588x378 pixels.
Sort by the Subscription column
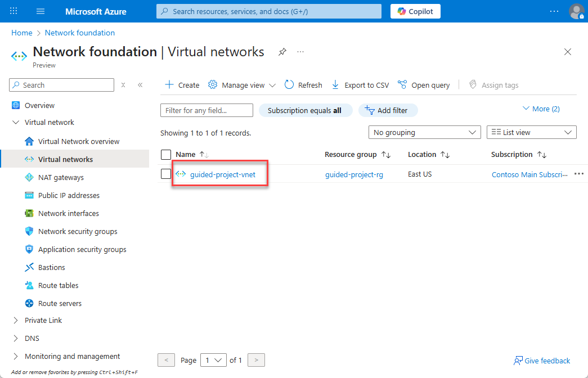tap(519, 155)
